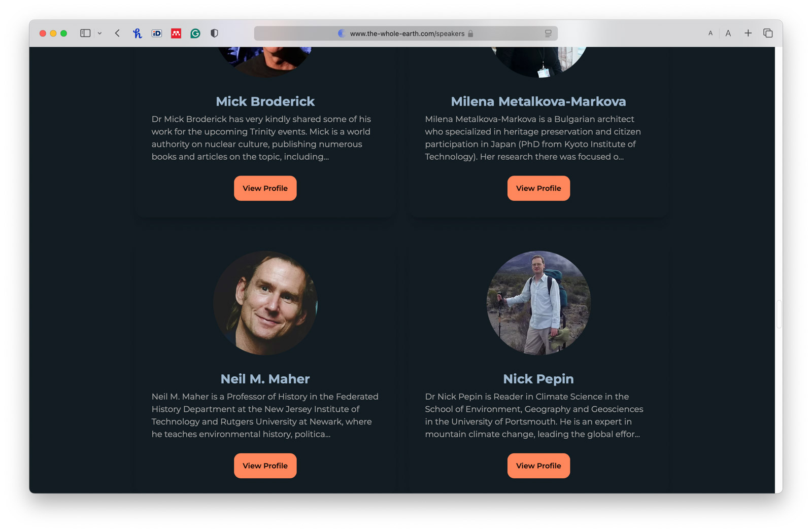
Task: Expand the sidebar options dropdown chevron
Action: 99,33
